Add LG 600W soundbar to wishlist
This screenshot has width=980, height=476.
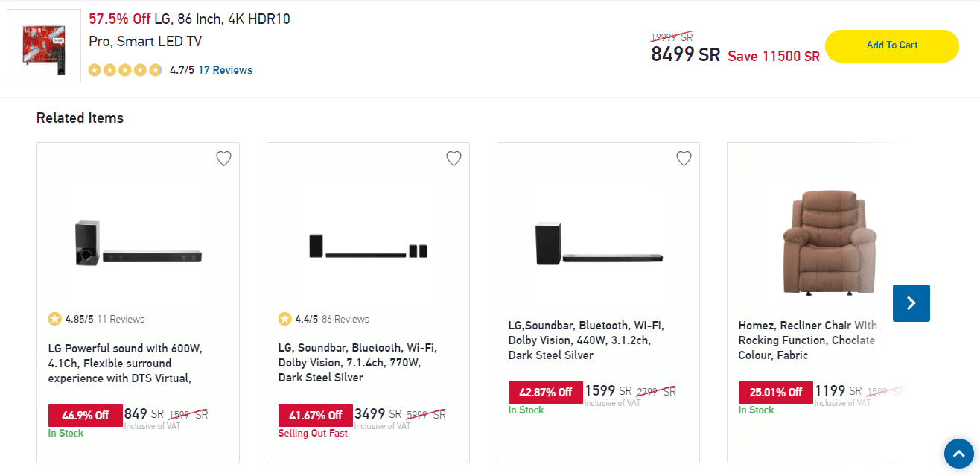pos(223,159)
